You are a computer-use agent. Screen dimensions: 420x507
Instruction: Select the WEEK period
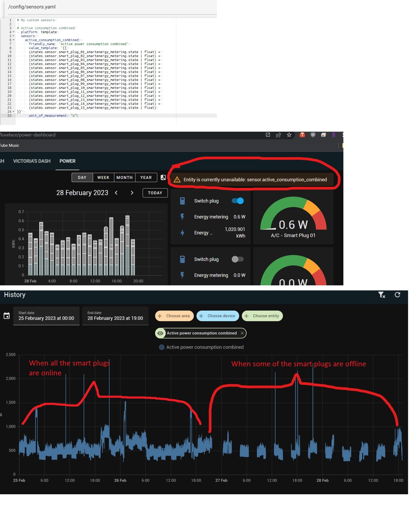click(x=103, y=178)
